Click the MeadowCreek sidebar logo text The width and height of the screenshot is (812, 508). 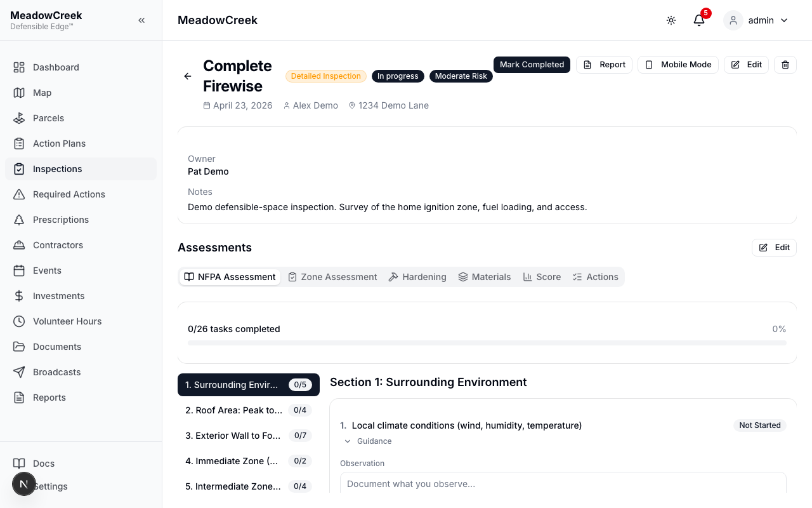(46, 15)
